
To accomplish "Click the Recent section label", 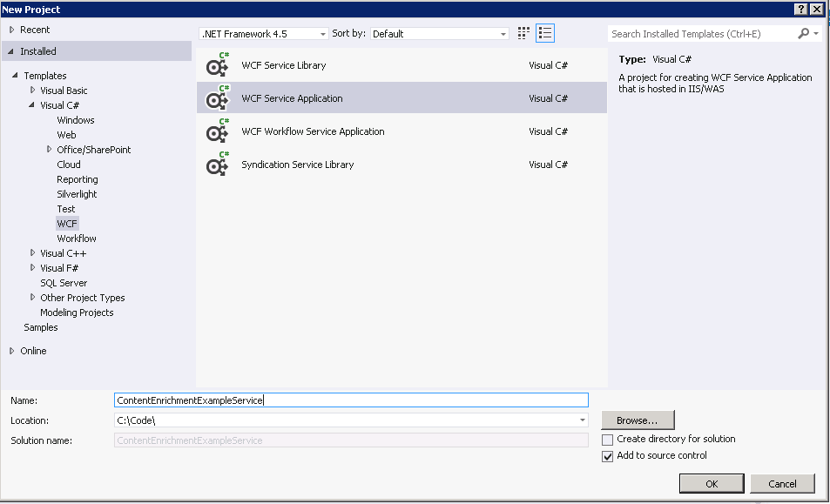I will click(35, 30).
